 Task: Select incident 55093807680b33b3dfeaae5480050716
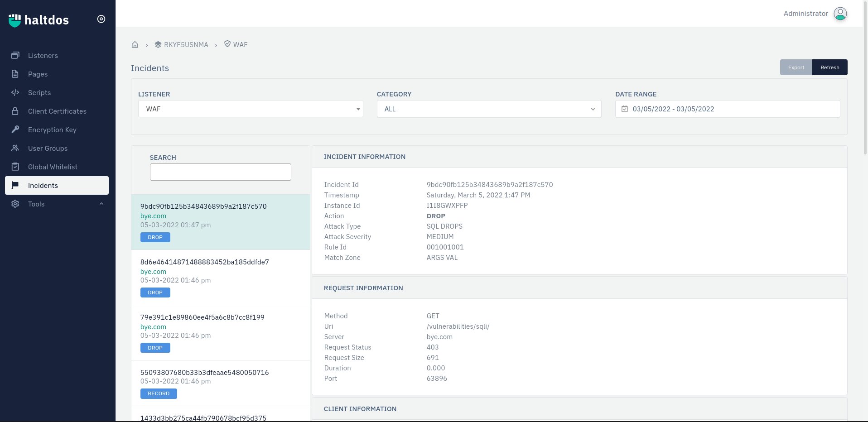pyautogui.click(x=221, y=383)
